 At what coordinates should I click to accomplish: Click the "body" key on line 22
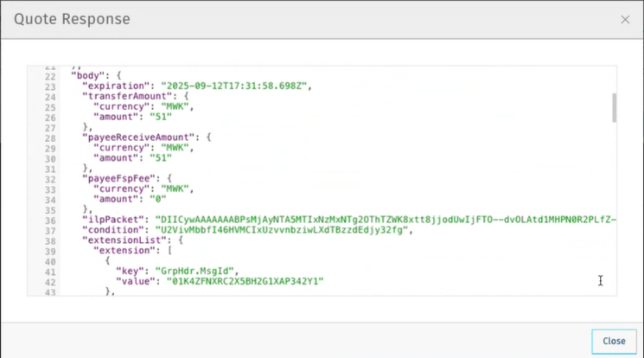tap(86, 76)
